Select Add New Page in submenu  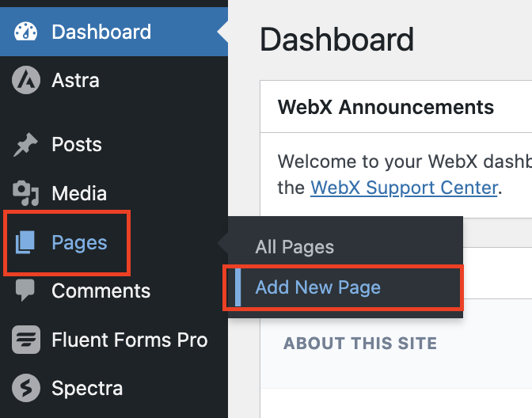[x=318, y=287]
